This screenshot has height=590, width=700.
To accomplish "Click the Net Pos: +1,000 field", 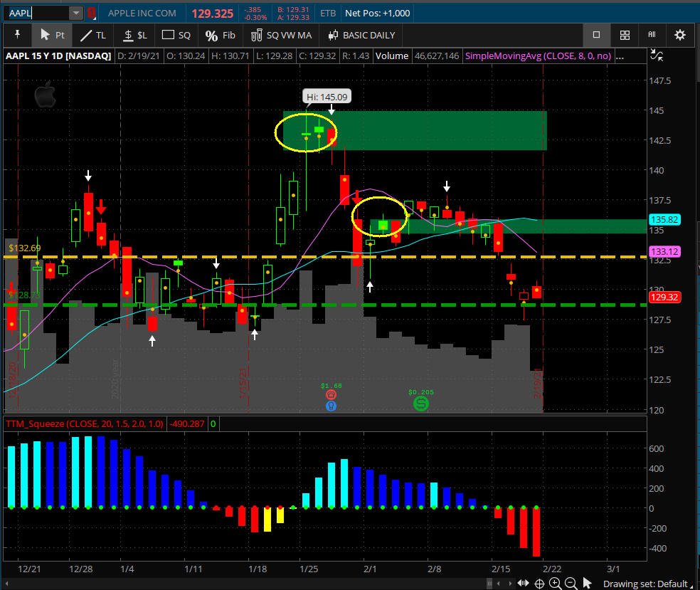I will [x=377, y=13].
